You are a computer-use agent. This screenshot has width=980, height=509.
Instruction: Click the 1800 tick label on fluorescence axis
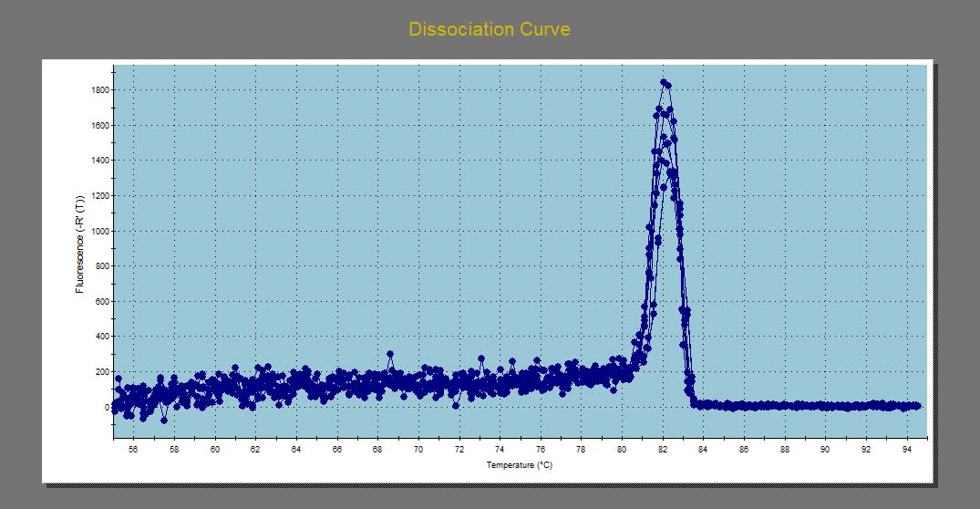(x=98, y=90)
